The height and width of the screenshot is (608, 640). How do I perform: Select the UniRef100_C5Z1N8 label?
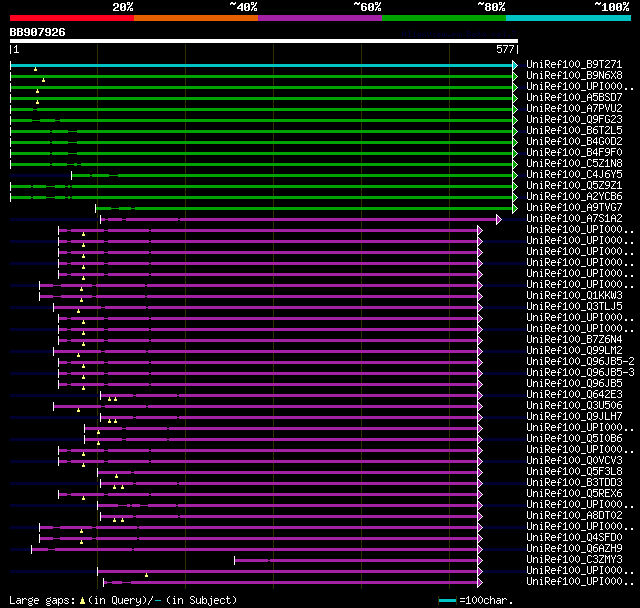pyautogui.click(x=574, y=164)
